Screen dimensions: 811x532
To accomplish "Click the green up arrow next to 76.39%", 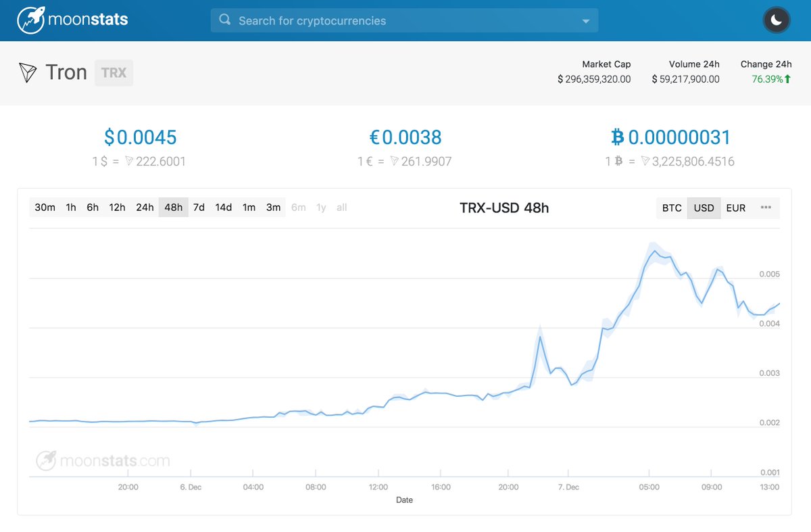I will point(787,79).
